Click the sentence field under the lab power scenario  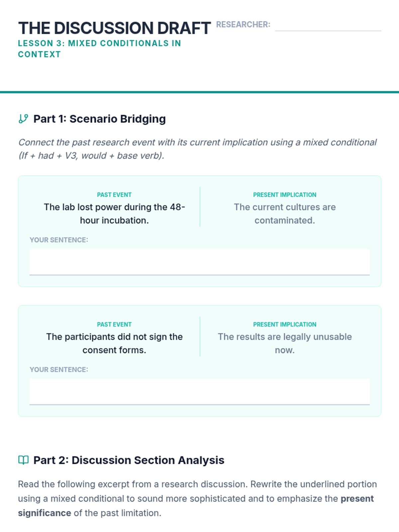coord(199,262)
